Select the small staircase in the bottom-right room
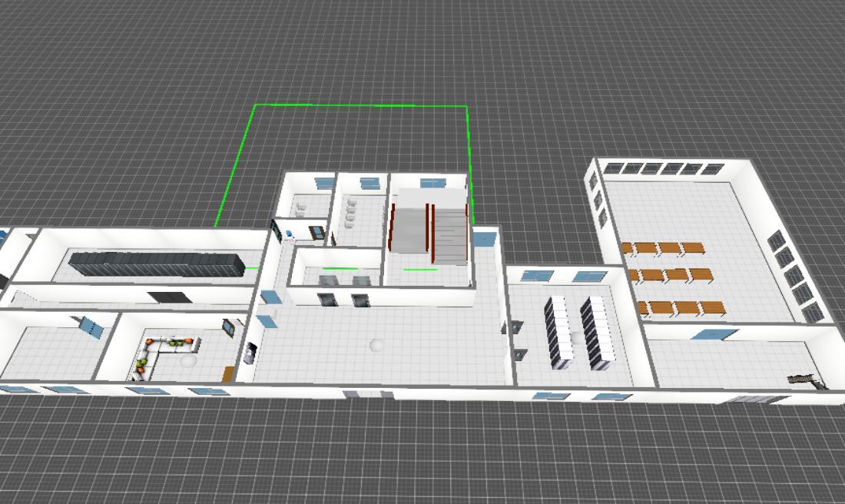 click(801, 378)
